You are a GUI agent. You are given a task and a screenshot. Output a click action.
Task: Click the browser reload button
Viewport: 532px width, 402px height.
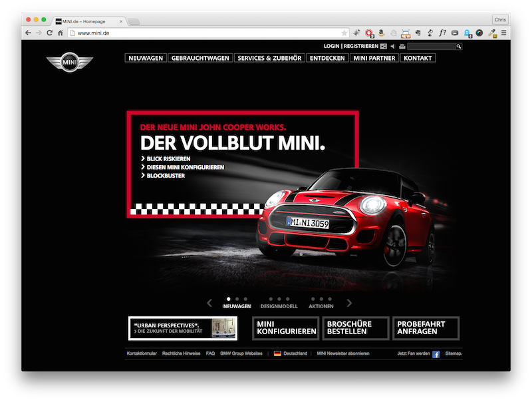pyautogui.click(x=49, y=33)
